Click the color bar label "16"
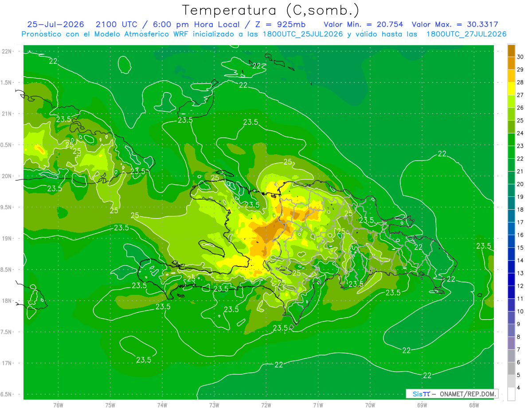This screenshot has height=411, width=532. click(520, 235)
